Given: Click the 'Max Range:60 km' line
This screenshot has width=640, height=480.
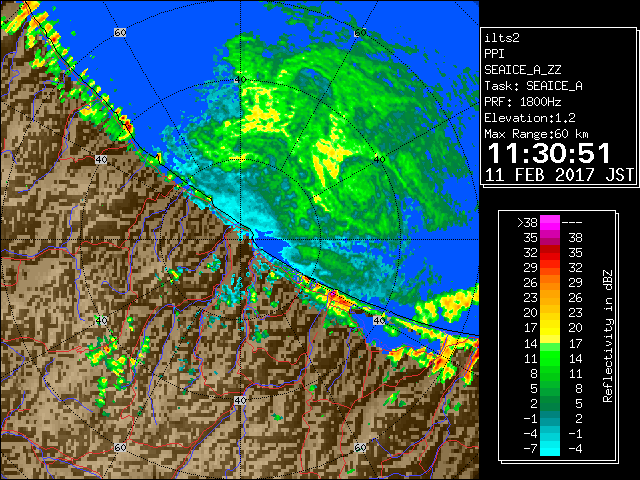Looking at the screenshot, I should click(x=536, y=134).
